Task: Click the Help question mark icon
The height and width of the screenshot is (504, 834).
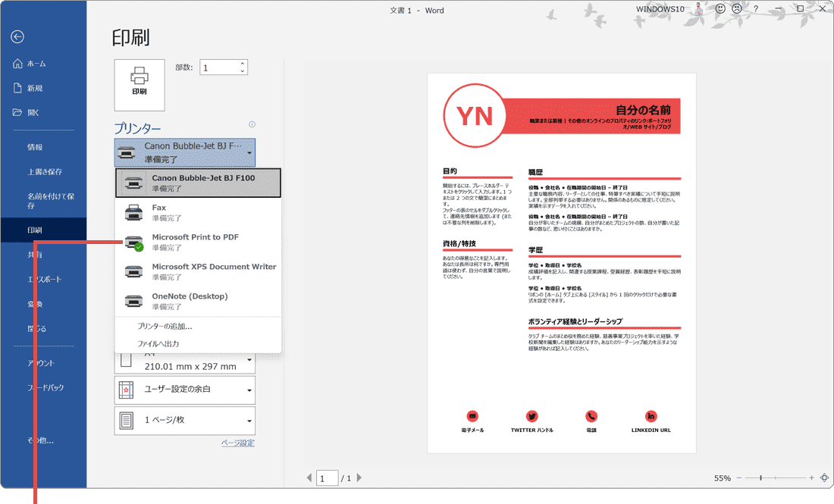Action: pos(755,9)
